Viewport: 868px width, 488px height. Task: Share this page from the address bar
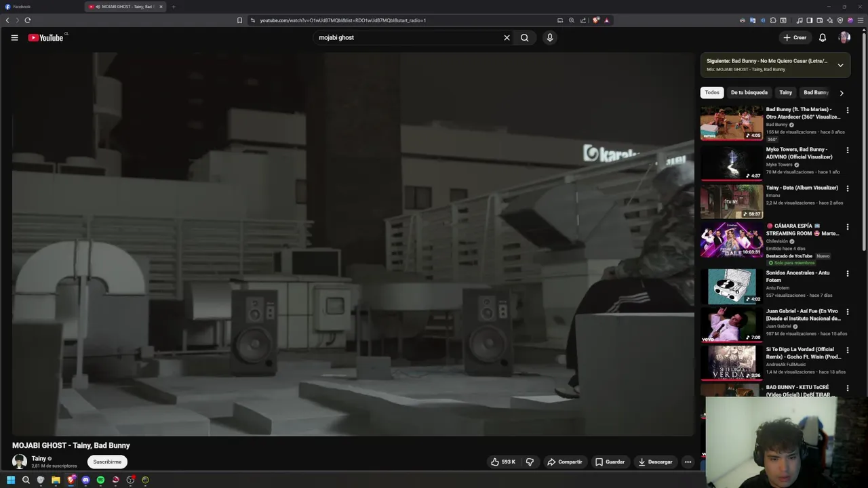click(x=583, y=20)
